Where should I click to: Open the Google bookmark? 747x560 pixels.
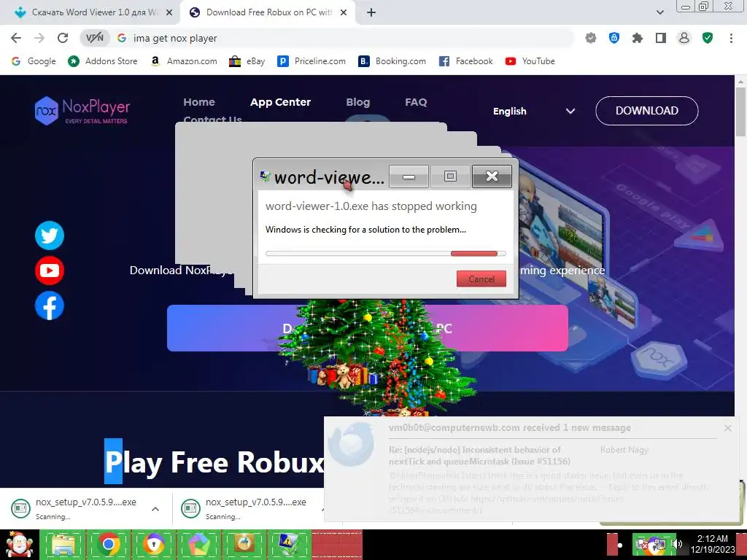pyautogui.click(x=34, y=61)
